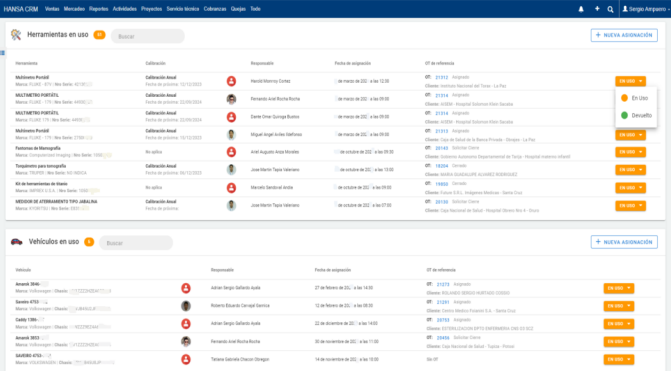Click Nueva Asignación for Herramientas en uso

[624, 35]
